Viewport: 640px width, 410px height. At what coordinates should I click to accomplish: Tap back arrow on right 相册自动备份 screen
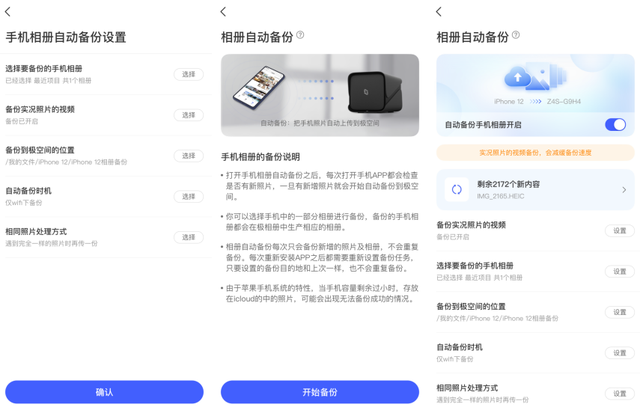pos(439,12)
